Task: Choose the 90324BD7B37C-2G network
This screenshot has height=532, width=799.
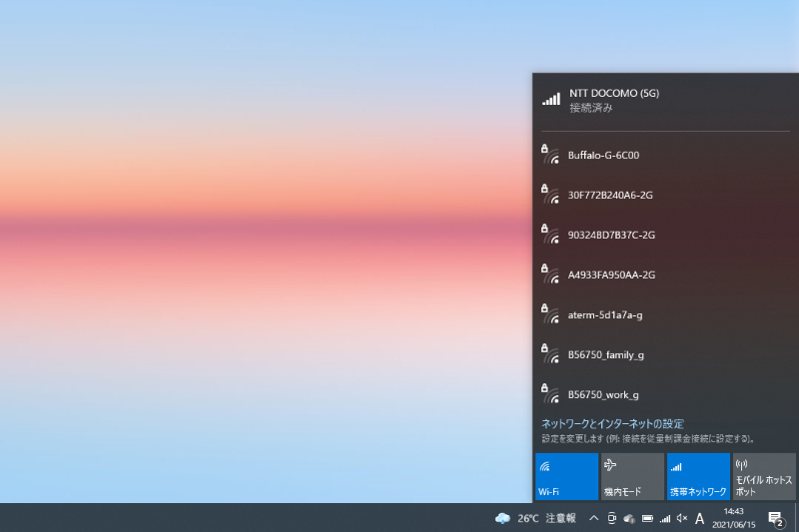Action: [665, 235]
